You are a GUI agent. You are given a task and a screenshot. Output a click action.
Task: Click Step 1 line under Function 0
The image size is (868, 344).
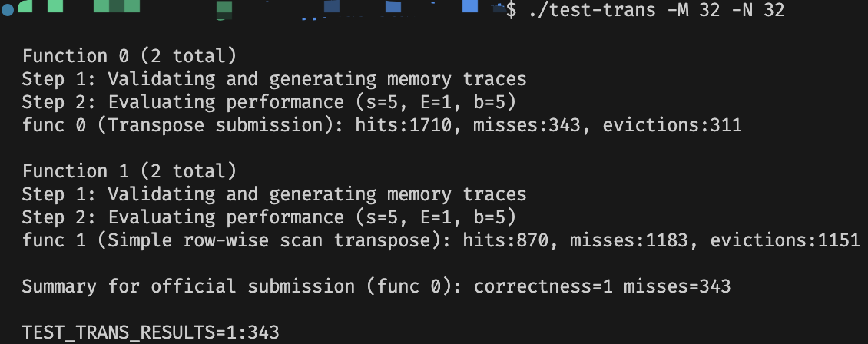pos(274,79)
